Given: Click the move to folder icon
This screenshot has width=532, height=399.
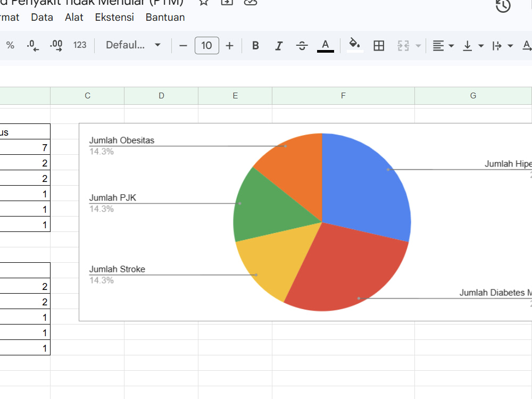Looking at the screenshot, I should tap(227, 2).
